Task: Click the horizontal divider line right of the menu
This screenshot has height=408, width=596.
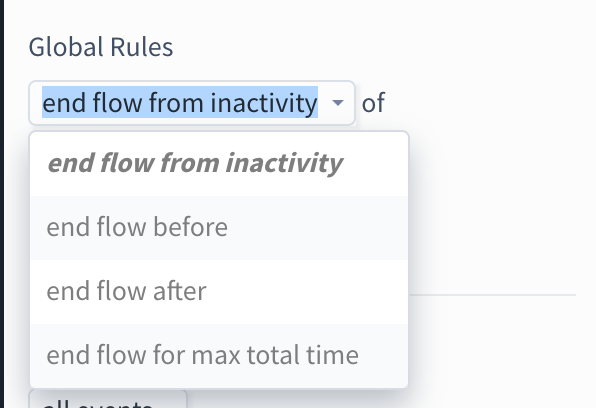Action: click(493, 295)
